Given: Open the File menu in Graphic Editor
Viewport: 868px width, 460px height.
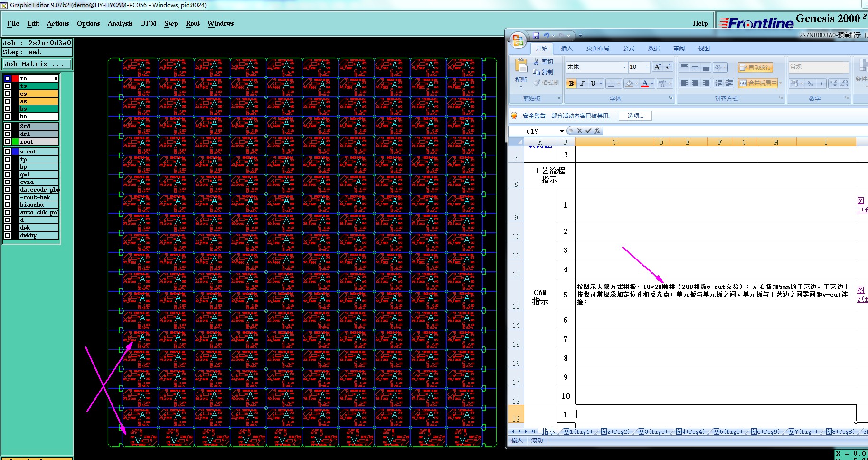Looking at the screenshot, I should [13, 23].
